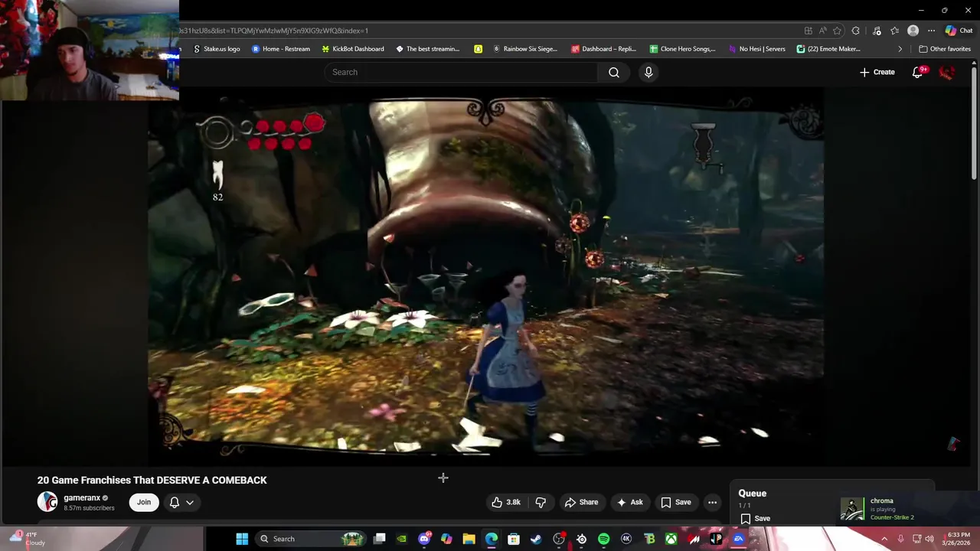Switch to Microsoft Edge taskbar icon
980x551 pixels.
pyautogui.click(x=491, y=539)
